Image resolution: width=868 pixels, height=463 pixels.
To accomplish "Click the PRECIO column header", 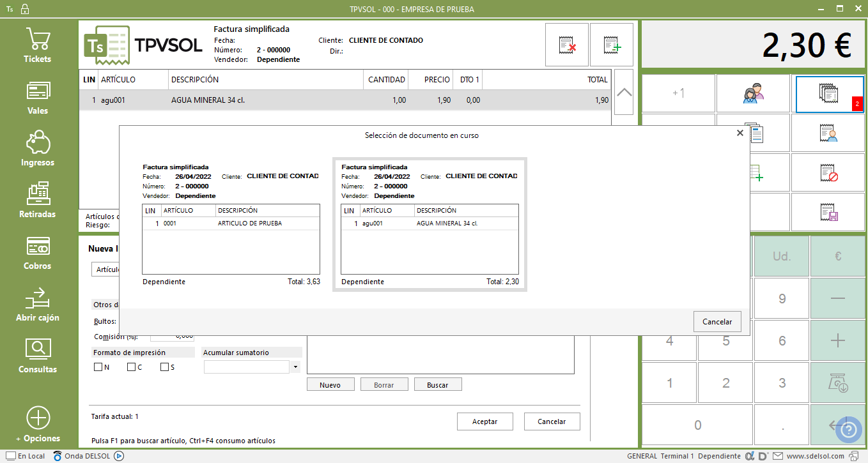I will (x=431, y=80).
